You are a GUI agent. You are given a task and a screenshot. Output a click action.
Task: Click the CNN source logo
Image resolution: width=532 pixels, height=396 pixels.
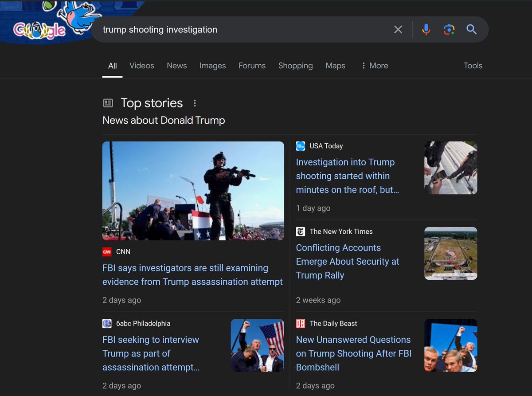pos(107,252)
